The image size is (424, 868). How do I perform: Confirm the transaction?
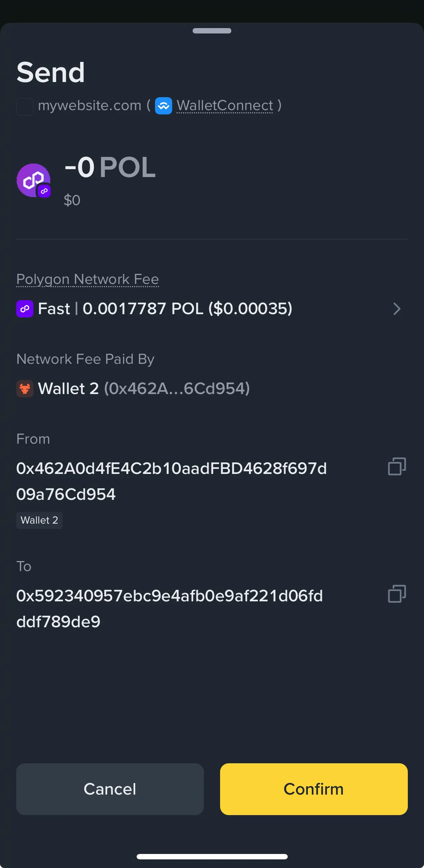[x=314, y=789]
